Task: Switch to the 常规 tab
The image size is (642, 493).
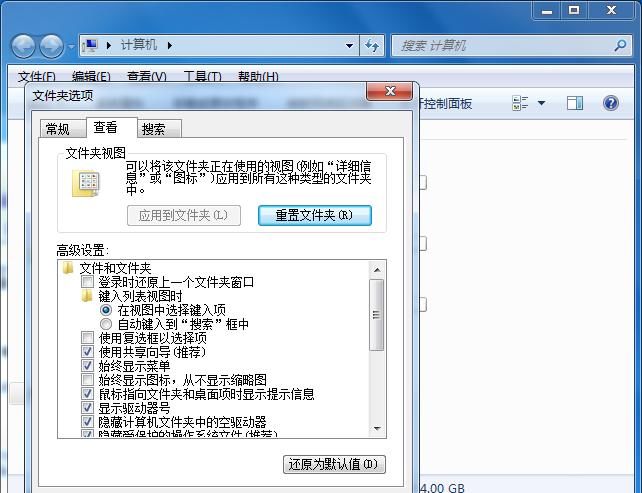Action: [58, 129]
